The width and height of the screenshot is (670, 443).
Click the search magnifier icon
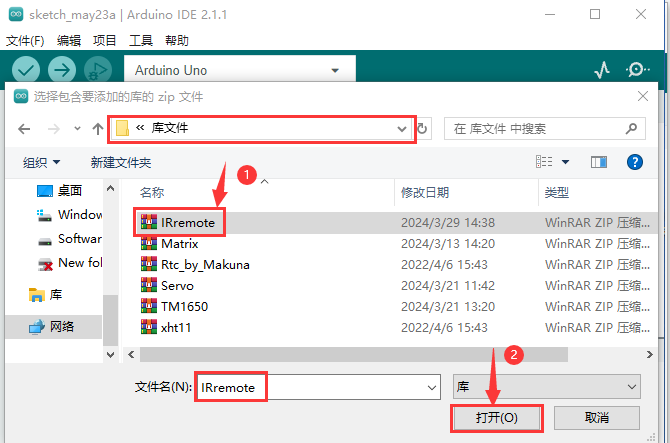click(631, 128)
